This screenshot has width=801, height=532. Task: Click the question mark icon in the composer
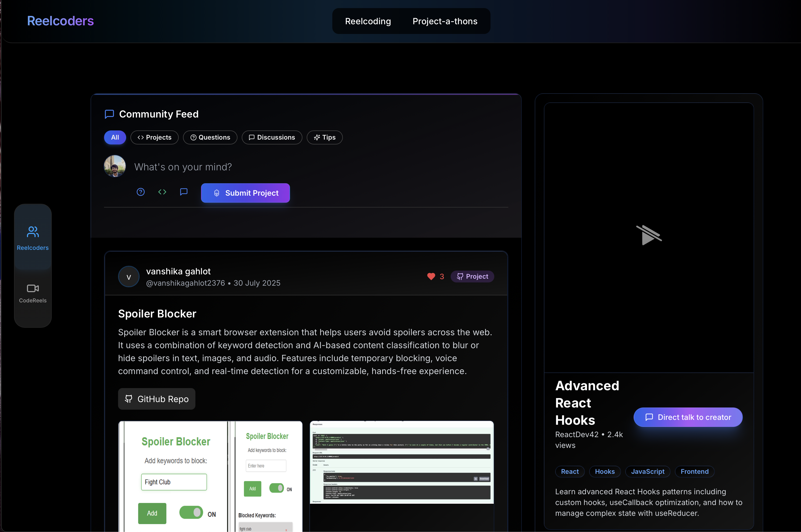point(140,192)
